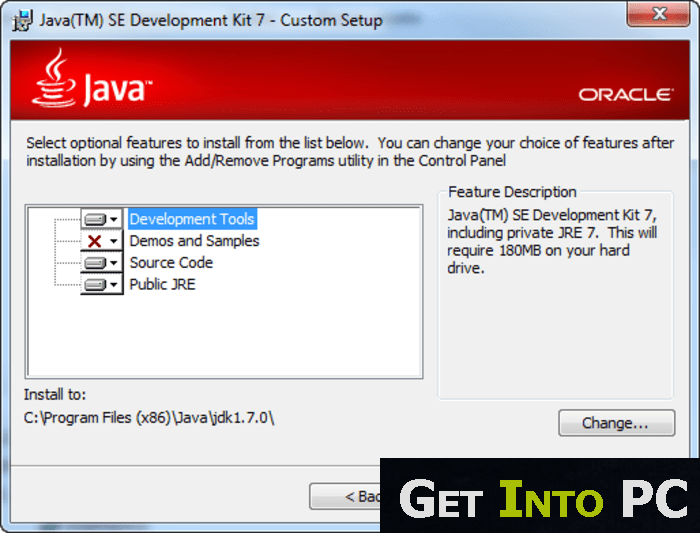Click the 'Select optional features' instruction text
This screenshot has width=700, height=533.
(x=350, y=152)
